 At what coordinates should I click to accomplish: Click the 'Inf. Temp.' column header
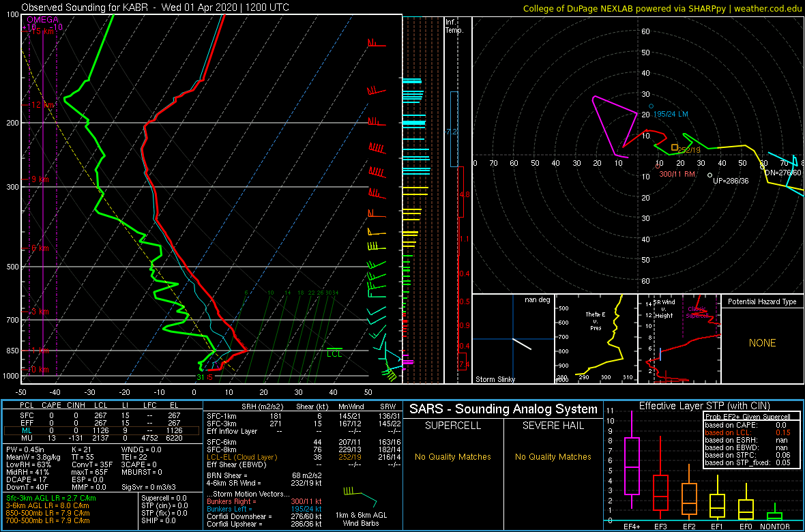[x=454, y=26]
